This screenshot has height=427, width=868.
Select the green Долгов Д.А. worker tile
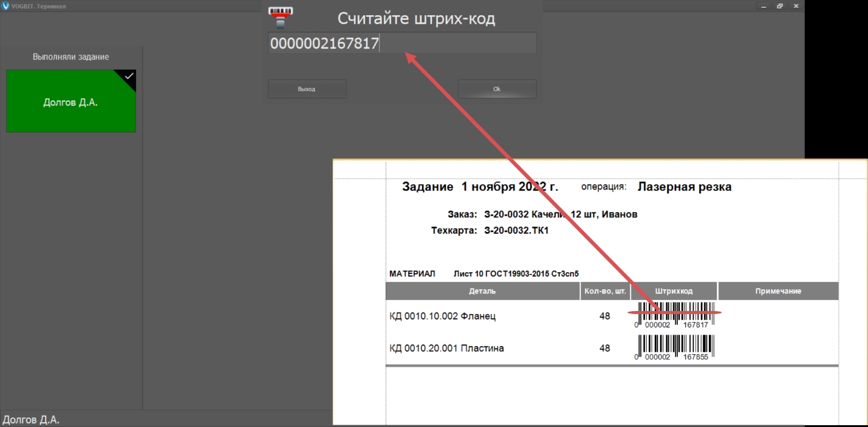click(71, 101)
